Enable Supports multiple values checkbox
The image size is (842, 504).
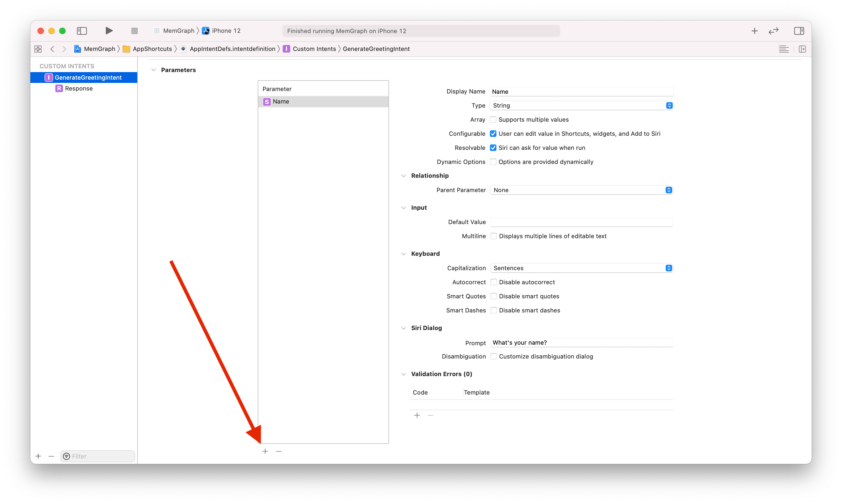(x=493, y=119)
